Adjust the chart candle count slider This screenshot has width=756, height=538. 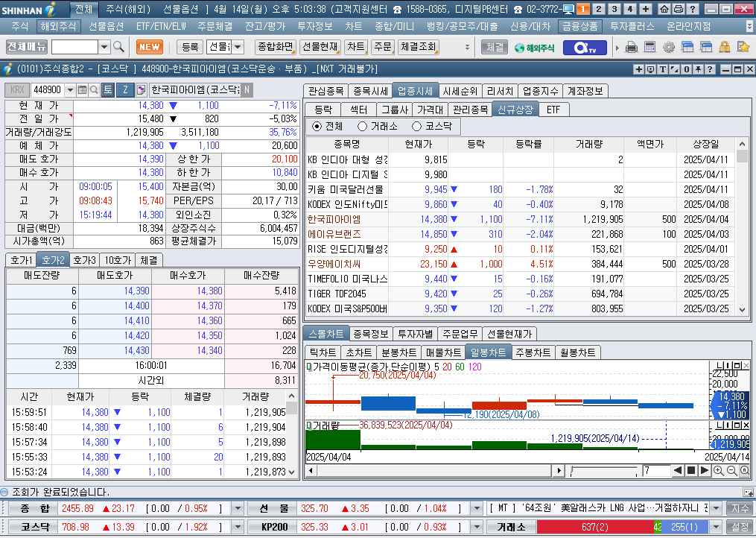click(604, 470)
